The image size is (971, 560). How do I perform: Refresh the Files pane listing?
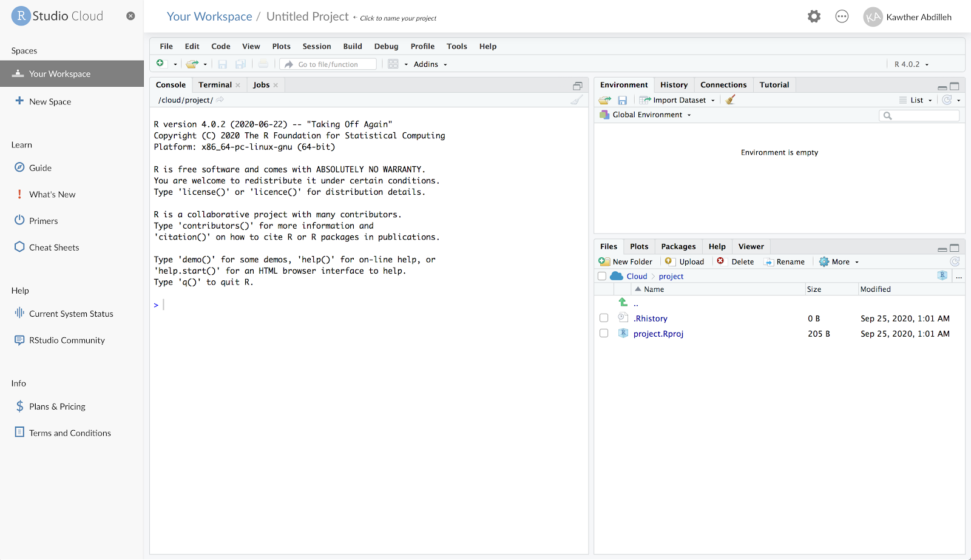coord(955,261)
